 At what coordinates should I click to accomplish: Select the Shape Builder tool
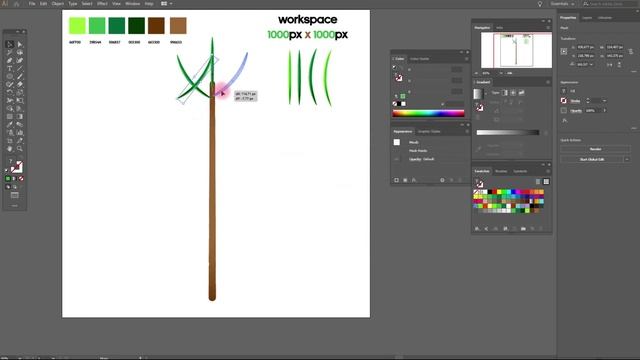point(10,109)
